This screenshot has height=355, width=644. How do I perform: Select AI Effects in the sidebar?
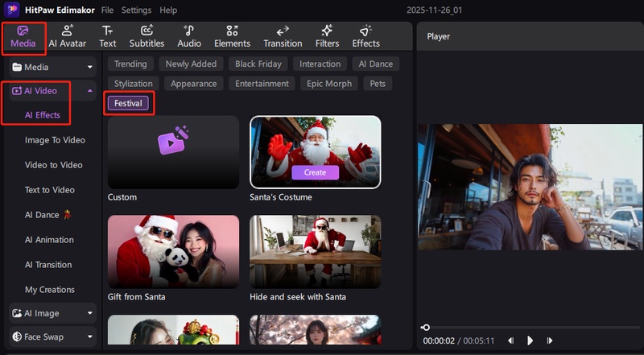pyautogui.click(x=43, y=115)
